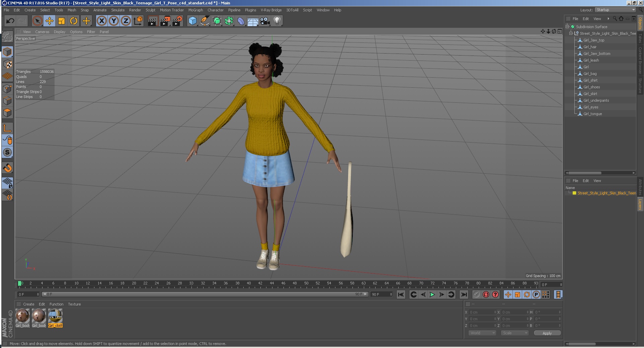Viewport: 644px width, 348px height.
Task: Open the Character menu
Action: 216,10
